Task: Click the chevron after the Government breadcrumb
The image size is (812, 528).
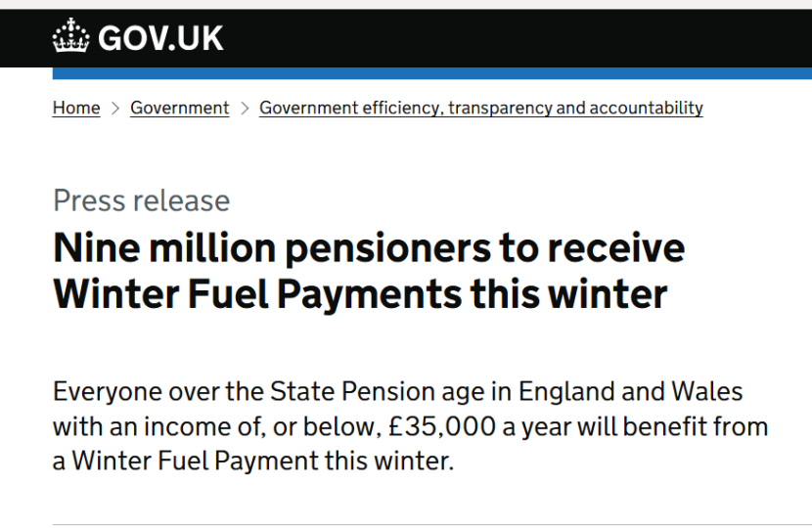Action: (245, 109)
